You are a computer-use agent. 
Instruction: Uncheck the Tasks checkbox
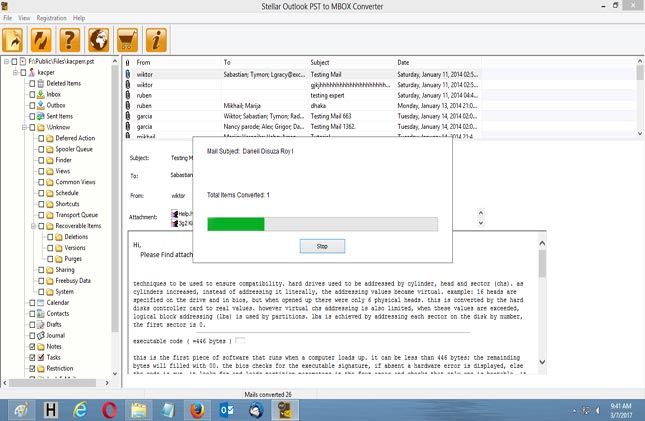[32, 358]
